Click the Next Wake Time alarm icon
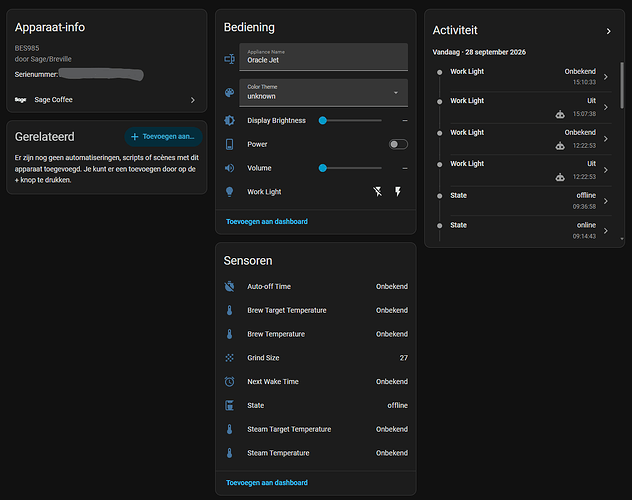Viewport: 632px width, 500px height. (x=229, y=382)
